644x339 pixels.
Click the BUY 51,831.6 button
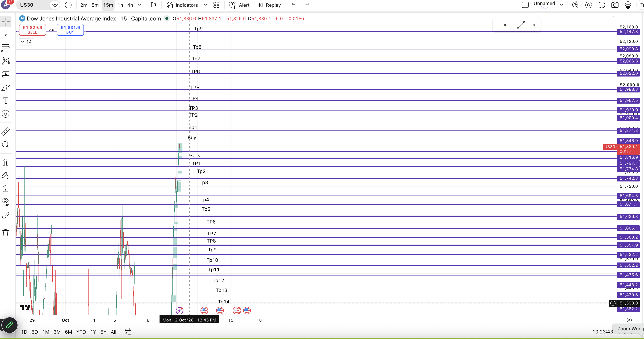tap(70, 30)
